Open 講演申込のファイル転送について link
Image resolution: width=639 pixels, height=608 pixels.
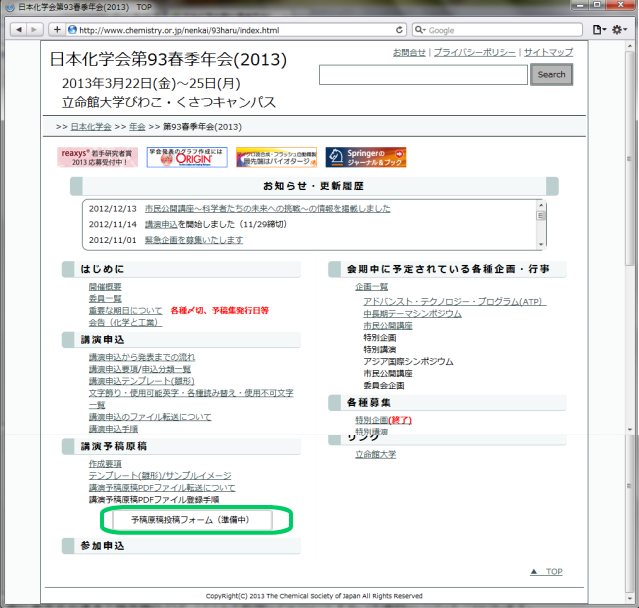150,417
